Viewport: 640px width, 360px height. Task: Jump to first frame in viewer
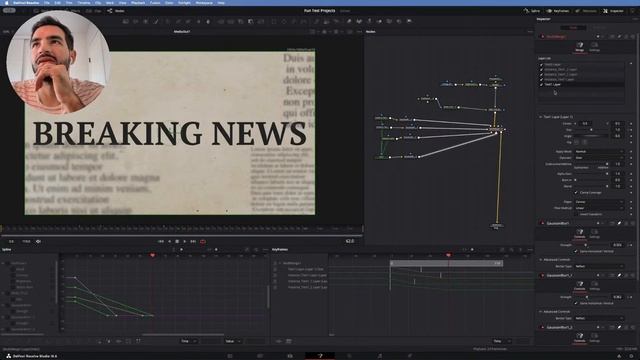[x=161, y=241]
